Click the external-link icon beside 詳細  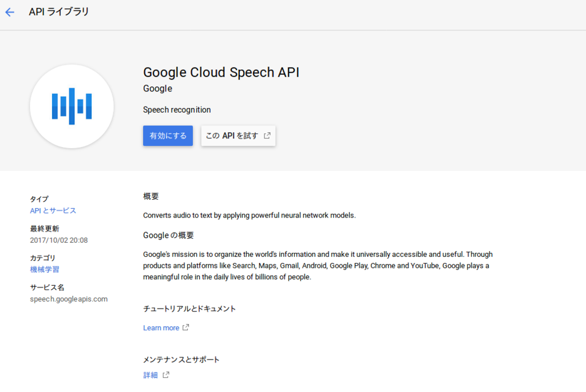click(166, 375)
